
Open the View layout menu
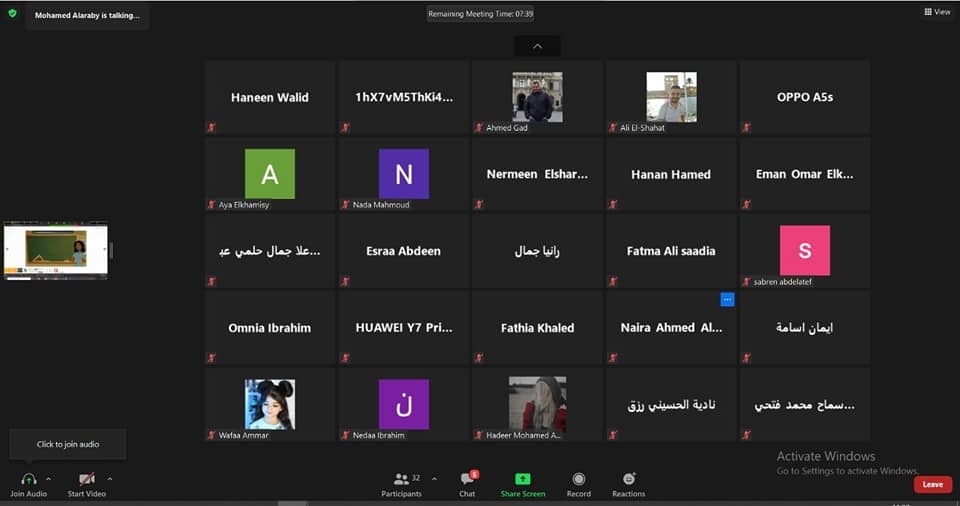click(x=937, y=12)
